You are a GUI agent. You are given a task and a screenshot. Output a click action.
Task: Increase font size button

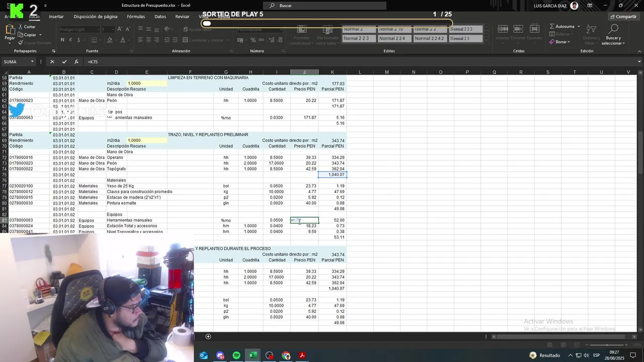120,29
